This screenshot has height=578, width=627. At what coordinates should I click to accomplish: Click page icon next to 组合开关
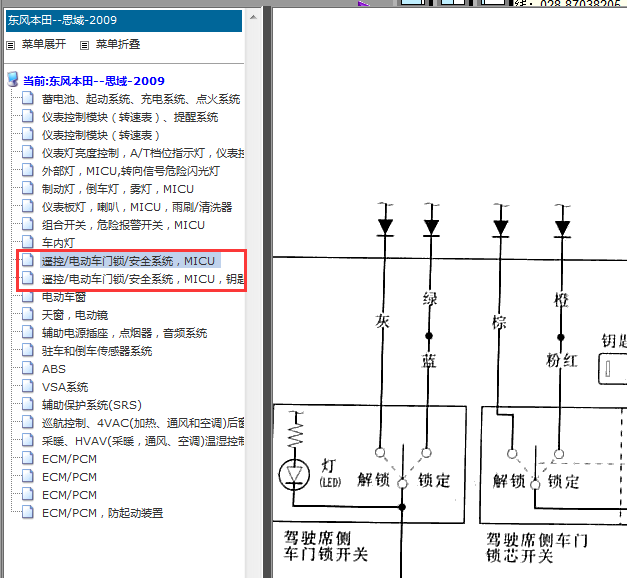[28, 224]
